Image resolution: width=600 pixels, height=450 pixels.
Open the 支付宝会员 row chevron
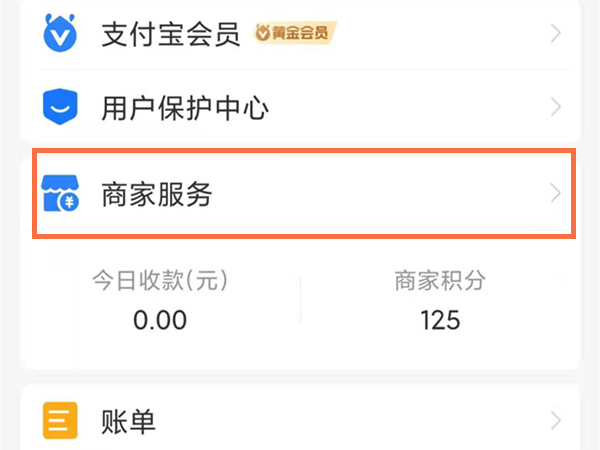point(557,35)
